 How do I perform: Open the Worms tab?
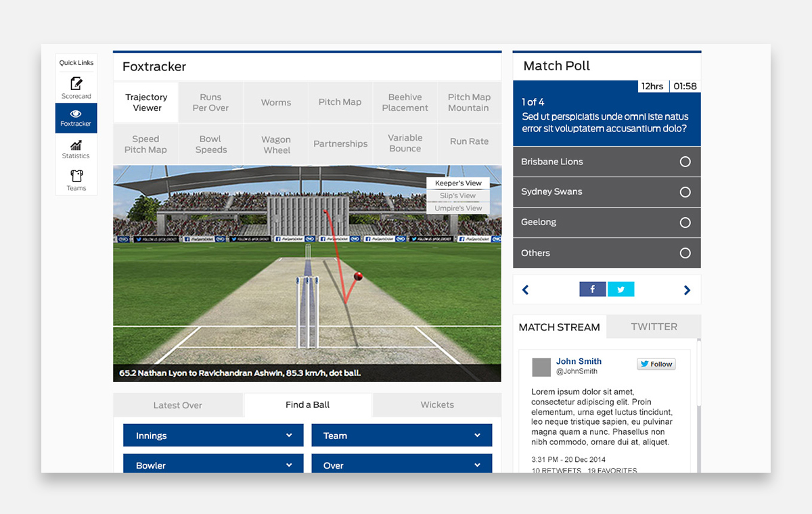pyautogui.click(x=275, y=103)
